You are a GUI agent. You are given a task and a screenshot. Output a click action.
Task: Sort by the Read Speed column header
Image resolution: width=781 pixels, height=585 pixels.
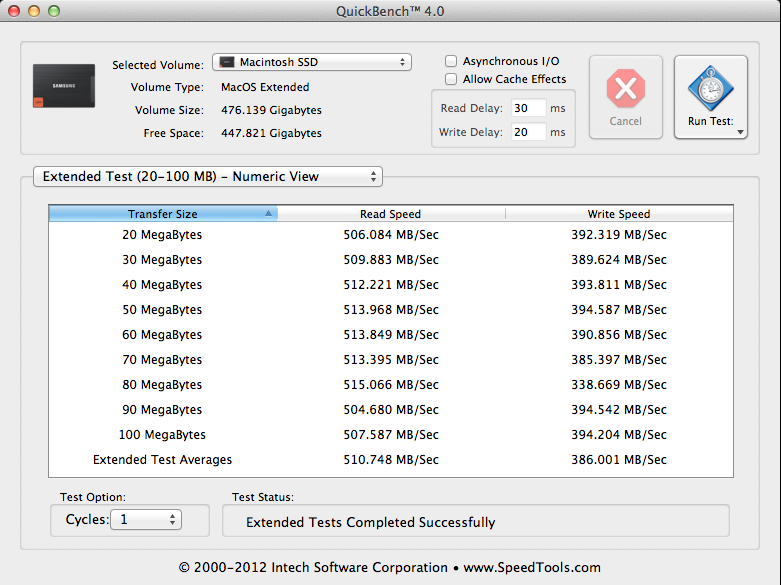tap(391, 214)
